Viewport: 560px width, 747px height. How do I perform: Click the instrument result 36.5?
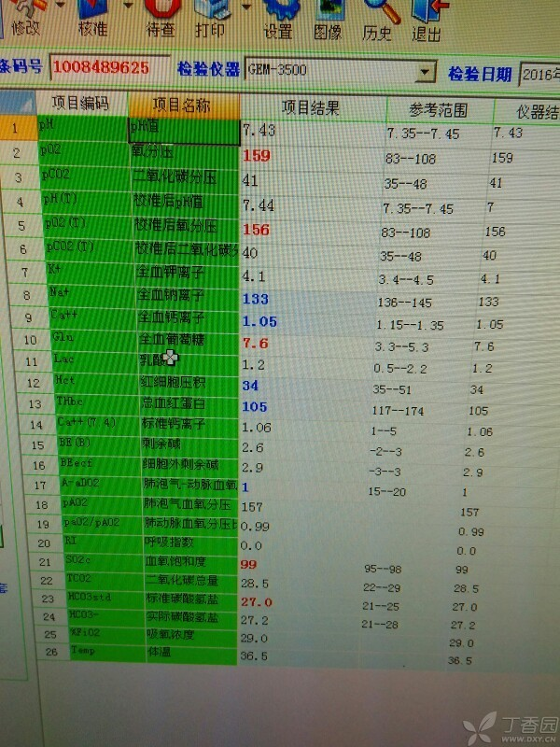(x=459, y=660)
